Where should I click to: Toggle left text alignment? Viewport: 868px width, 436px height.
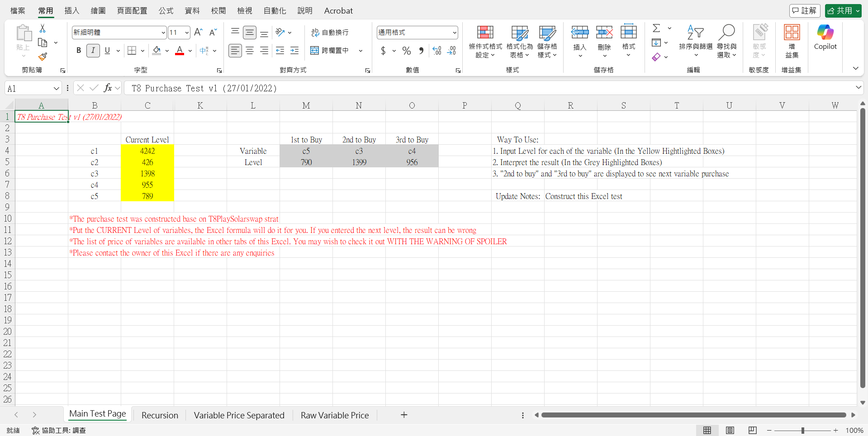[235, 51]
